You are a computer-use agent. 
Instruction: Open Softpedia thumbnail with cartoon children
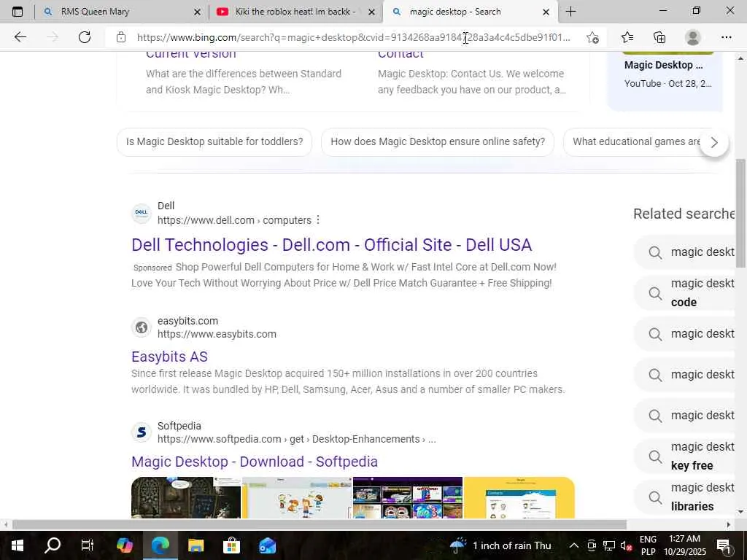tap(298, 497)
